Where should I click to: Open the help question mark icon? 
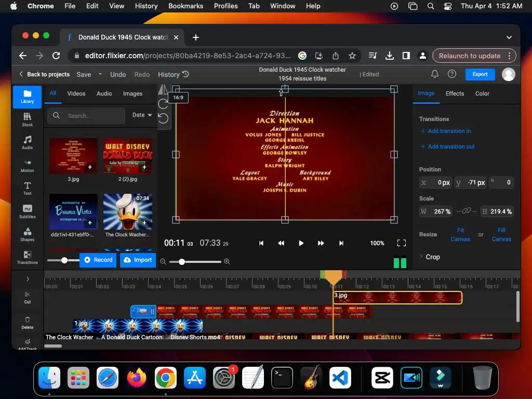(x=452, y=74)
